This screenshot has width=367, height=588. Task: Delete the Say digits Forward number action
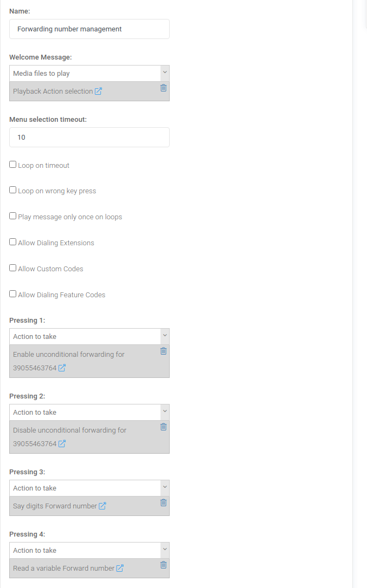coord(163,502)
